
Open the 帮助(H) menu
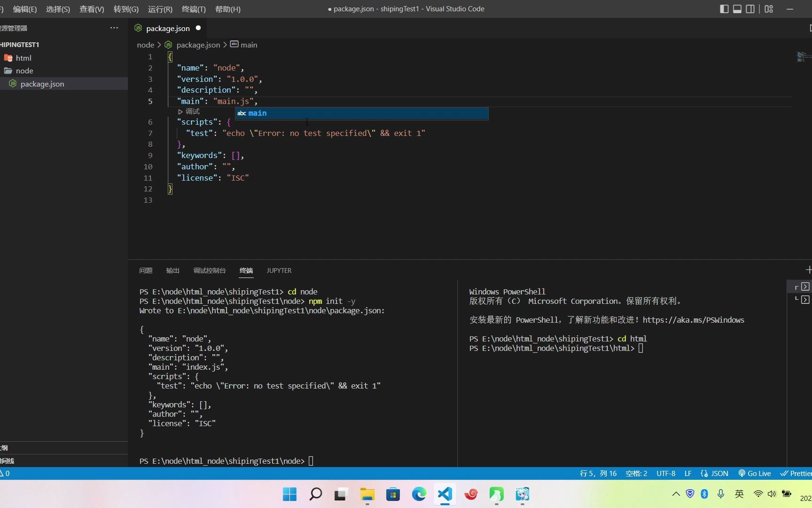click(227, 9)
